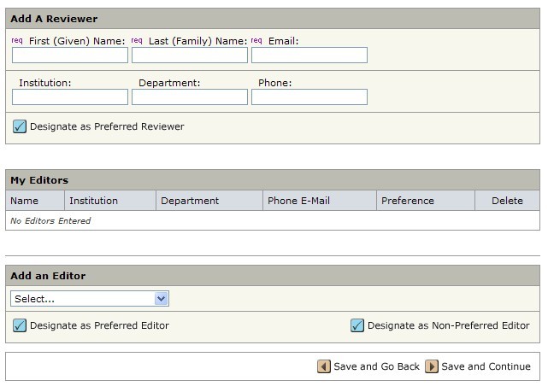Click the Save and Go Back arrow icon
The width and height of the screenshot is (548, 392).
[324, 366]
